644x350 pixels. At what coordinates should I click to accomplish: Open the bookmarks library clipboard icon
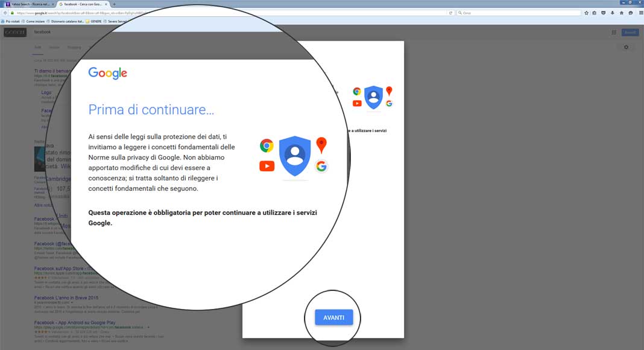(595, 13)
